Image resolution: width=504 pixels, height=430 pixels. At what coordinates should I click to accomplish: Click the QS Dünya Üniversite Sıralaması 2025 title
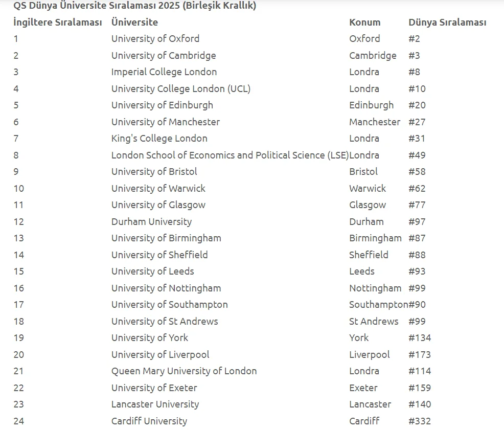[135, 6]
